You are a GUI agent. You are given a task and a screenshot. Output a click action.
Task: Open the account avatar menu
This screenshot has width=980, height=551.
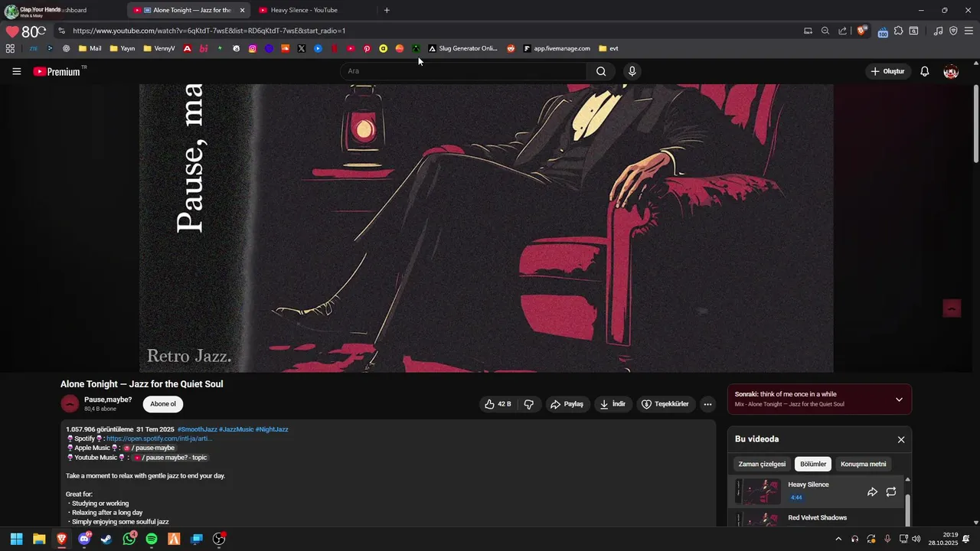tap(951, 71)
